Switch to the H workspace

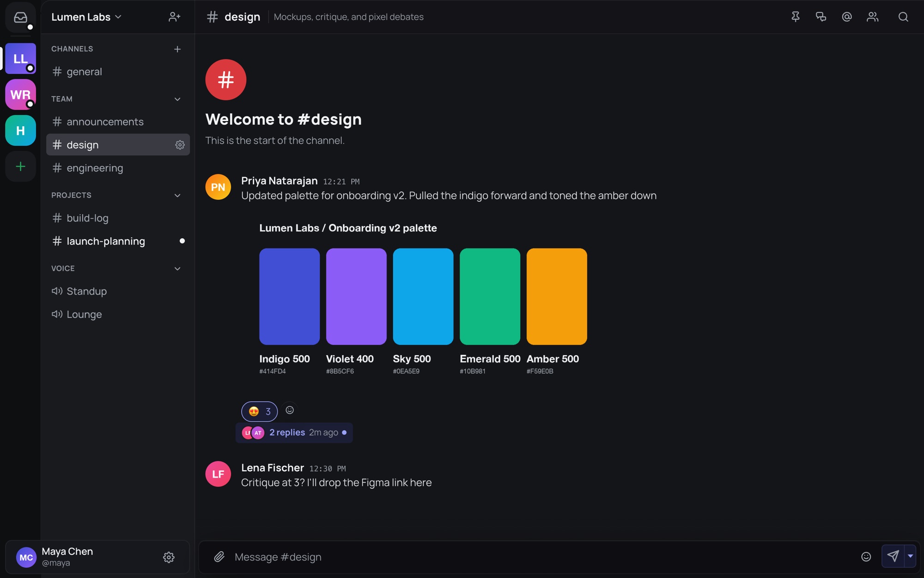click(20, 131)
